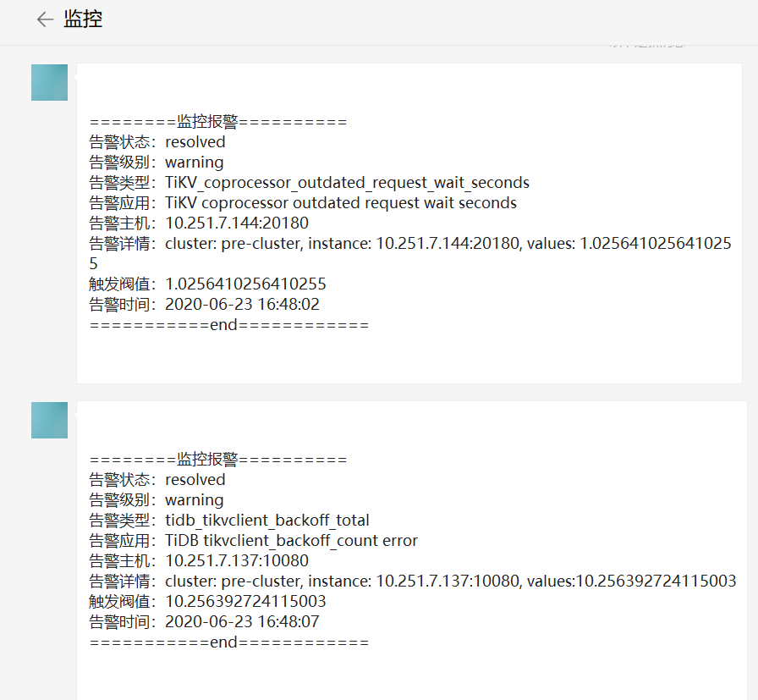Click TiDB tikvclient_backoff_count error line

coord(253,541)
